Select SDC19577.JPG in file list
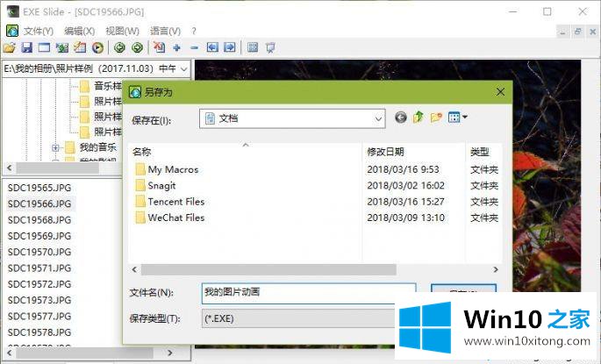 click(39, 317)
